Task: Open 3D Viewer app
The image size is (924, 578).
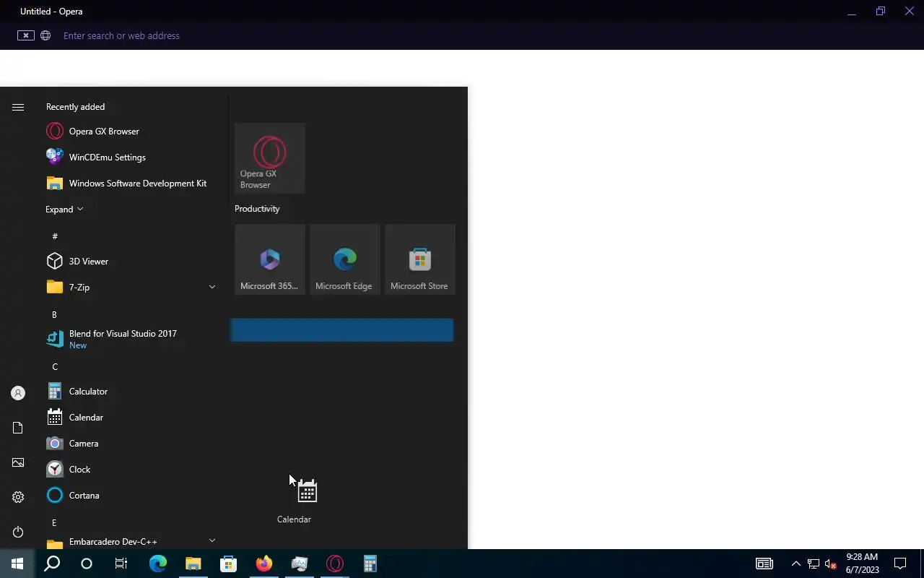Action: pos(130,262)
